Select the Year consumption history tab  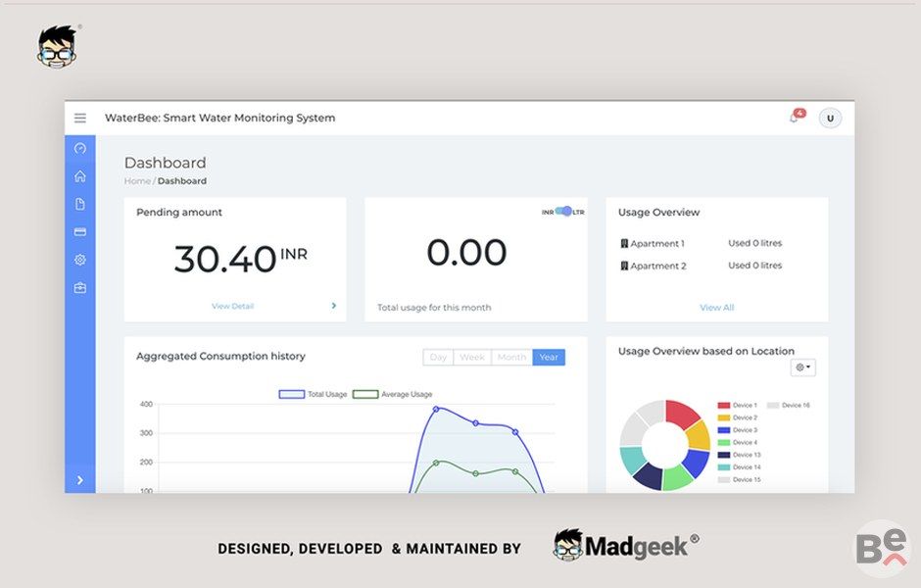click(549, 358)
